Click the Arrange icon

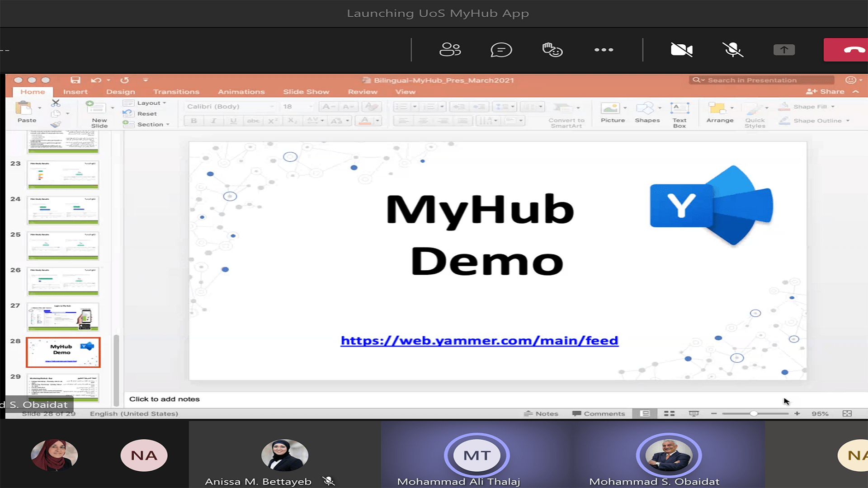(717, 108)
